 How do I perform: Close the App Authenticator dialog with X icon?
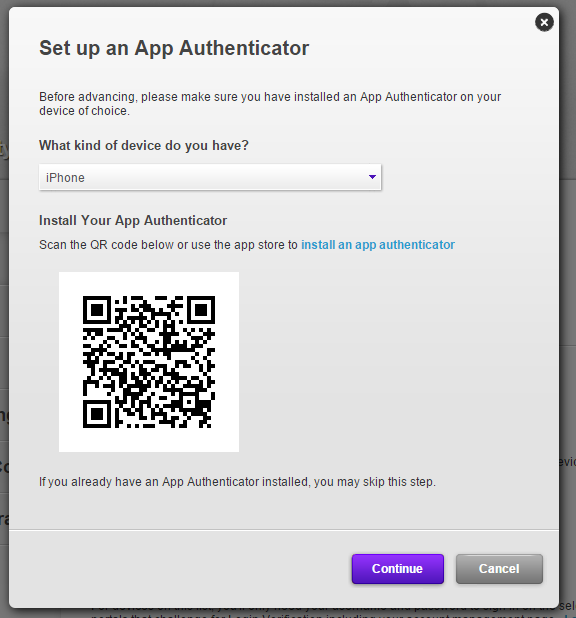tap(544, 22)
